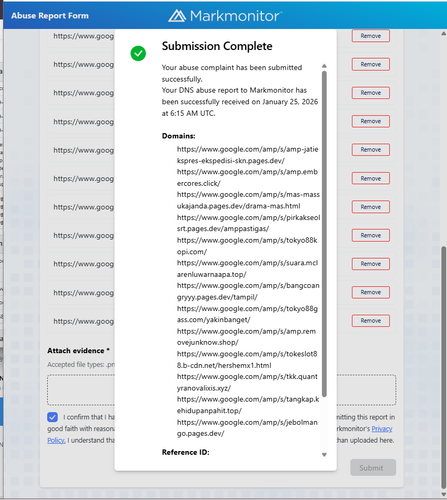Click the tokyo88kopi.com URL
The width and height of the screenshot is (447, 500).
[x=247, y=246]
